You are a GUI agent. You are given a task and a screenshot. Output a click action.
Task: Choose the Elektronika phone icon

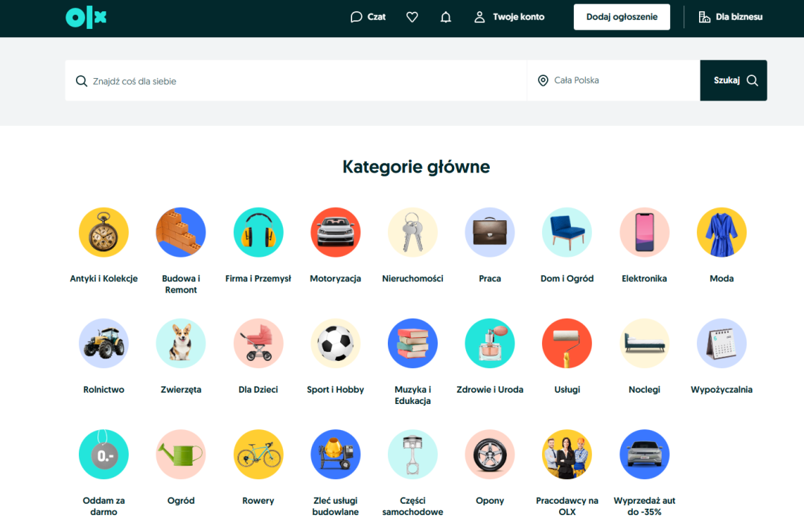[x=644, y=232]
